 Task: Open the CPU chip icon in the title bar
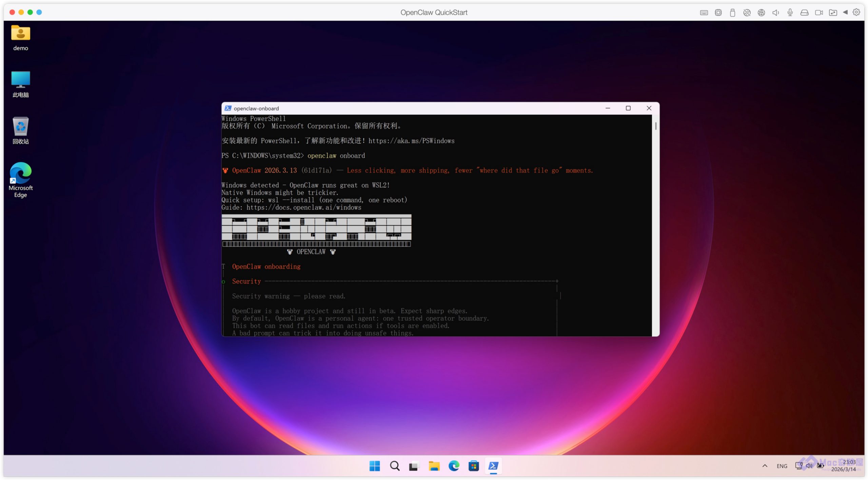(x=718, y=13)
